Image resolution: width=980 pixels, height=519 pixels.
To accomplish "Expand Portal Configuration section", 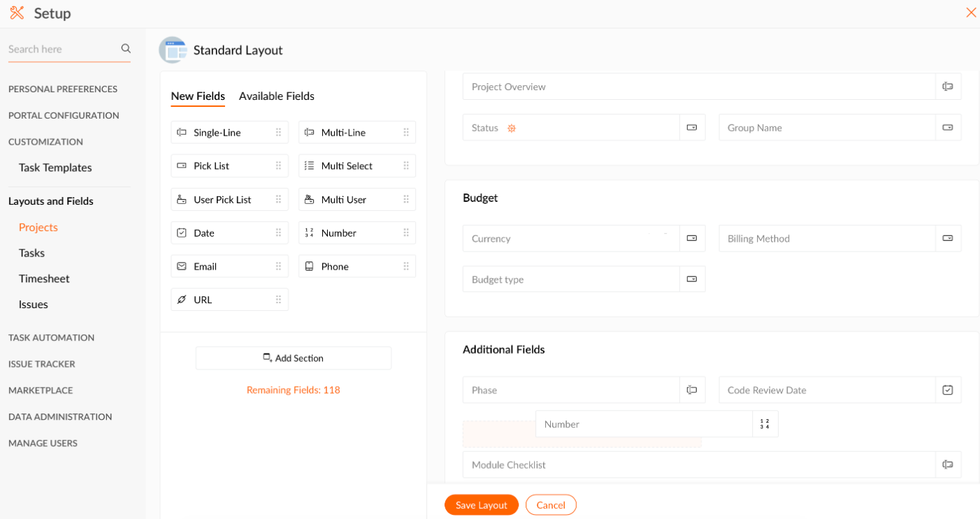I will point(64,115).
